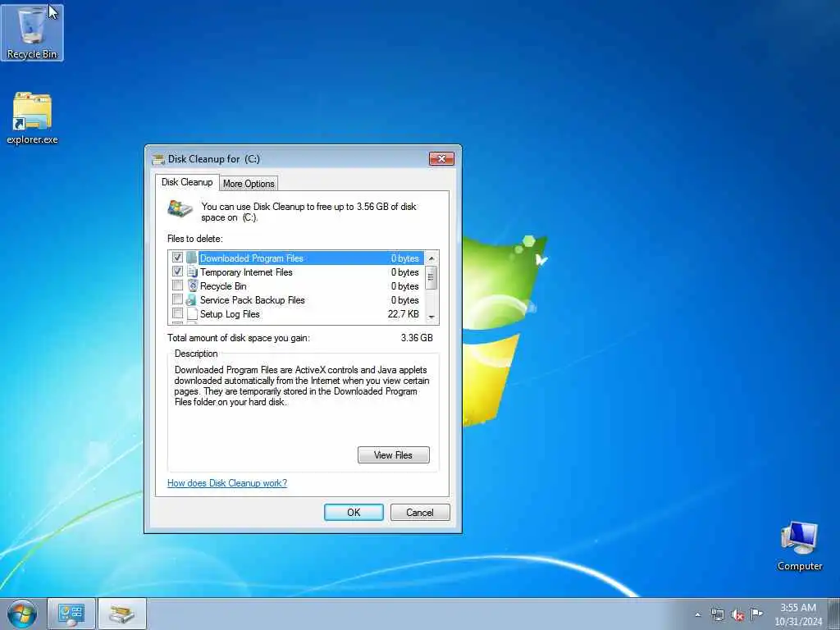Click the Disk Cleanup title bar icon
The height and width of the screenshot is (630, 840).
pos(158,159)
